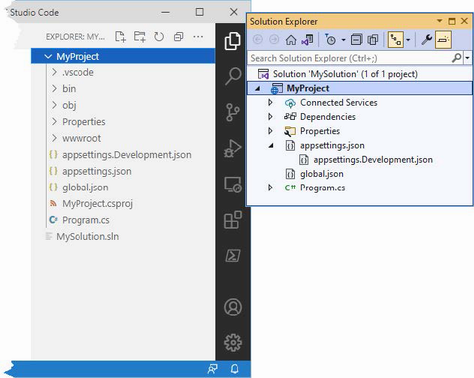Viewport: 474px width, 378px height.
Task: Collapse all folders in VS Code Explorer
Action: click(179, 36)
